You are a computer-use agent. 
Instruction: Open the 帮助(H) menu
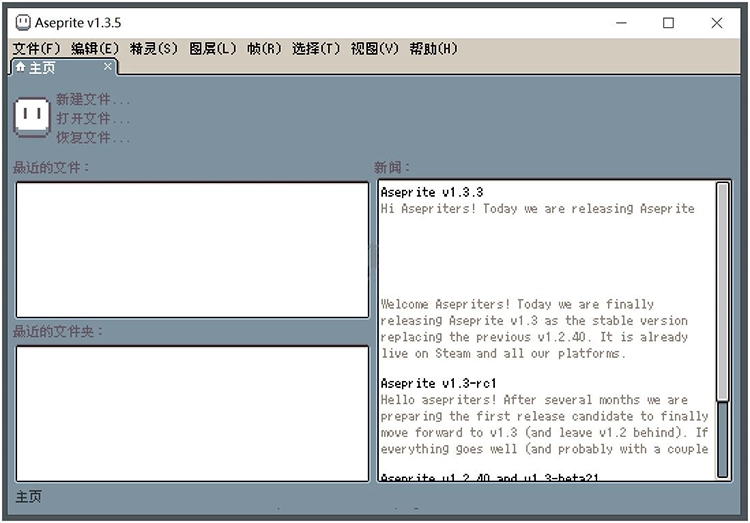point(433,48)
